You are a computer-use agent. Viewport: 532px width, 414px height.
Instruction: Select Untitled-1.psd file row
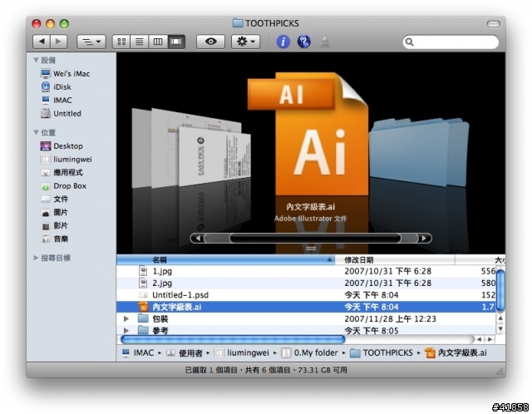pos(306,295)
